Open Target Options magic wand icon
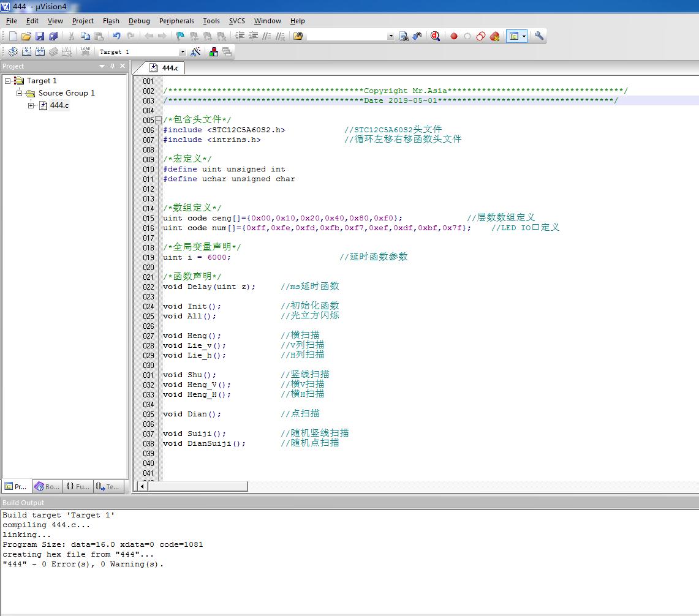The image size is (699, 616). (195, 51)
